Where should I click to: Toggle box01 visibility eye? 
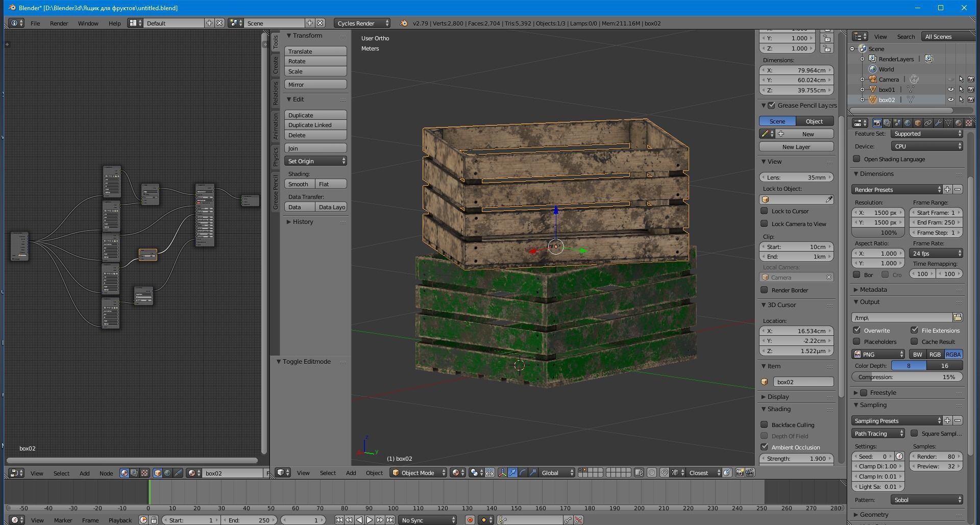point(951,90)
